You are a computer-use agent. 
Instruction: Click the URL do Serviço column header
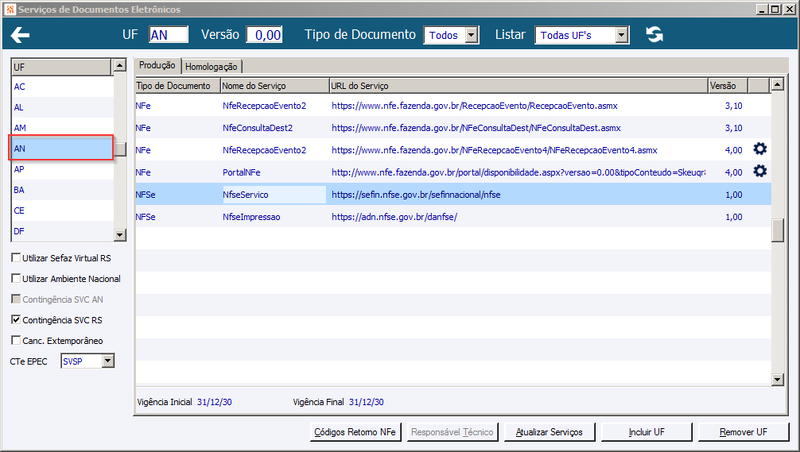519,86
